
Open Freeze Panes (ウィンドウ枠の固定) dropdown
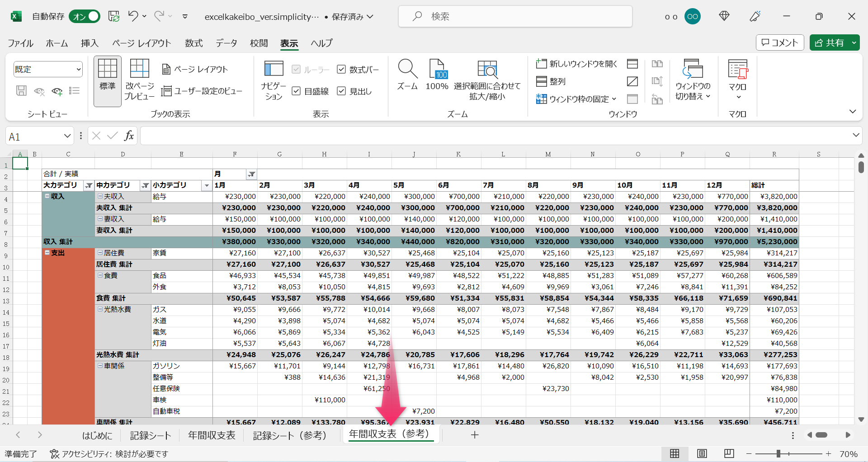576,99
